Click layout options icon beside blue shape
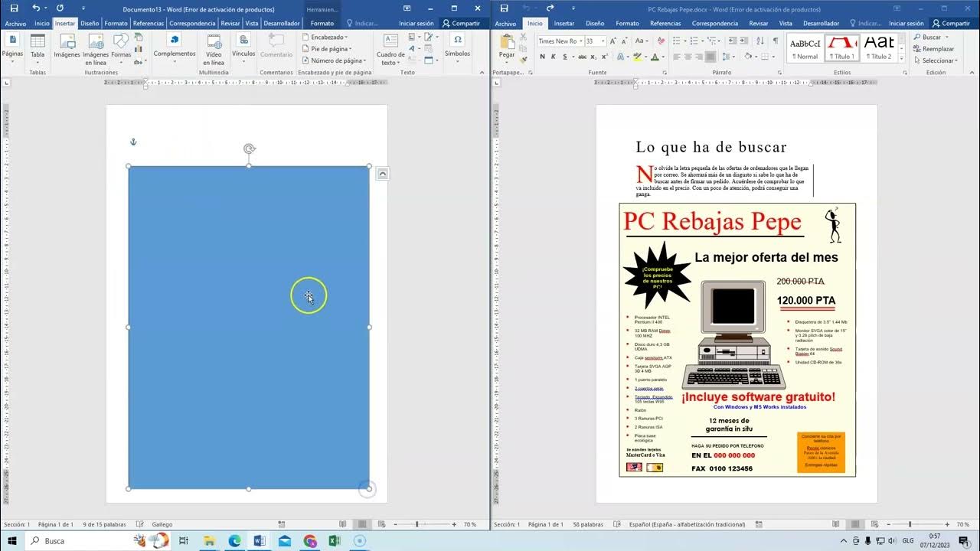980x551 pixels. (x=383, y=174)
